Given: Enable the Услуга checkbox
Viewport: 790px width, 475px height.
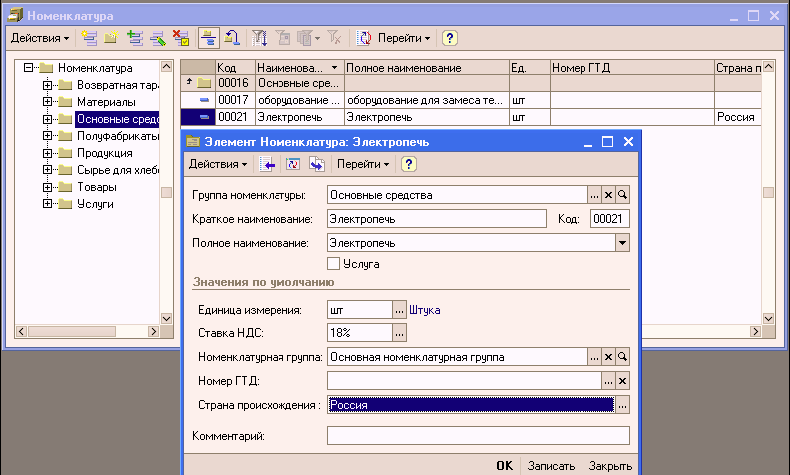Looking at the screenshot, I should (335, 263).
